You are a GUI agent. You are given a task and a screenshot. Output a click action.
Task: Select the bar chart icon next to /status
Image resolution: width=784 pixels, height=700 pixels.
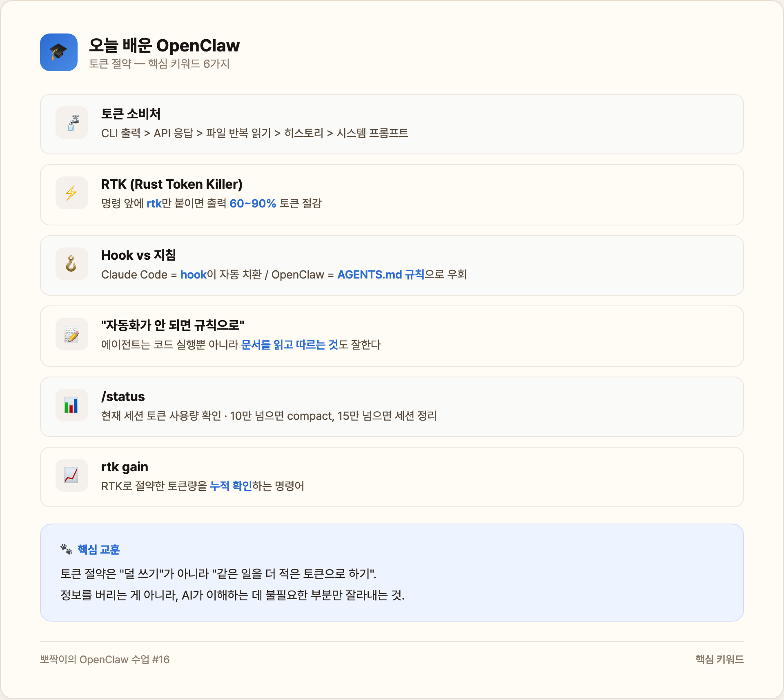pyautogui.click(x=71, y=405)
